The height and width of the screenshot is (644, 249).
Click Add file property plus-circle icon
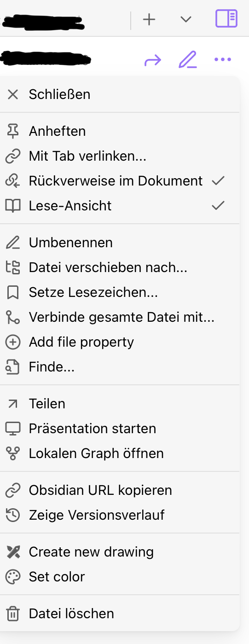[x=13, y=342]
